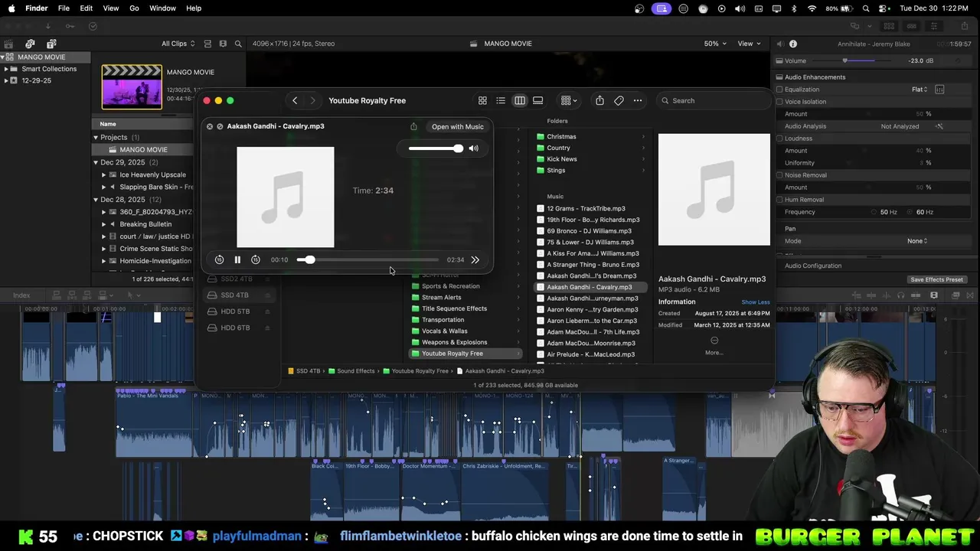Toggle the filmstrip/list view in the browser

click(207, 44)
